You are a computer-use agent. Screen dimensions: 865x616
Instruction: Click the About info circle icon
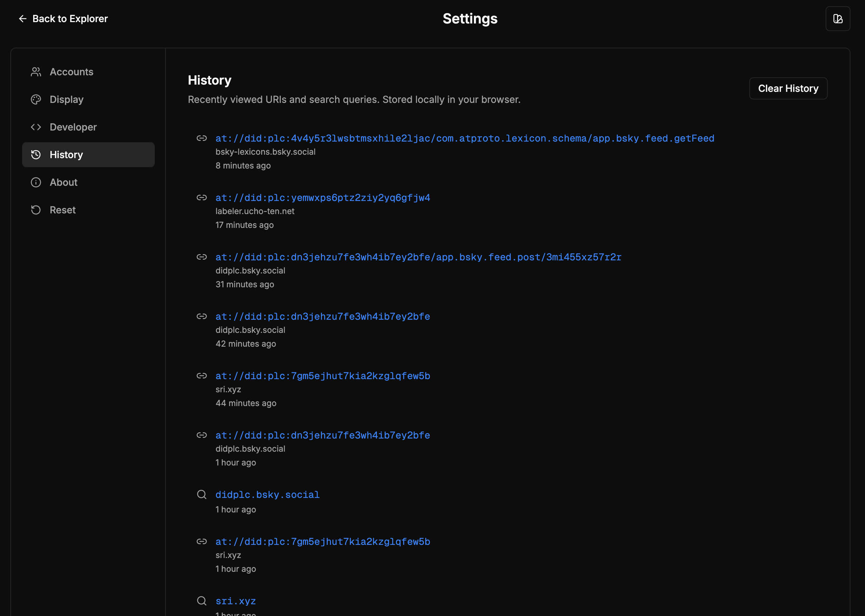tap(36, 182)
